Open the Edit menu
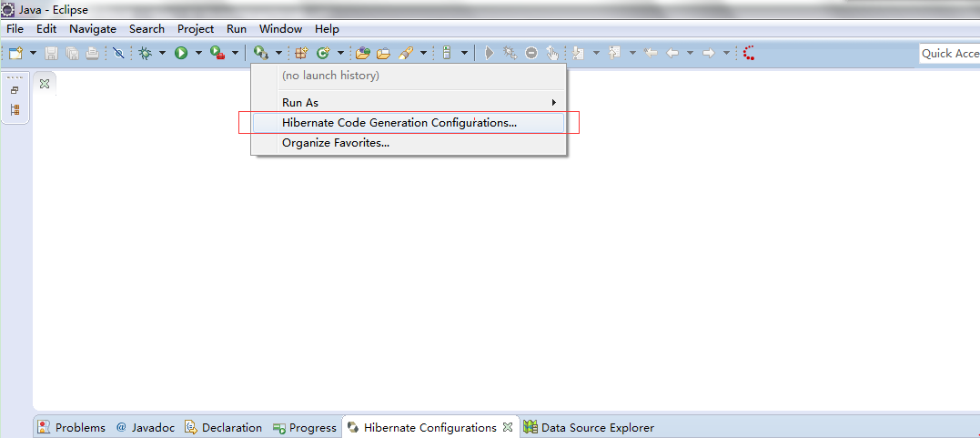Image resolution: width=980 pixels, height=438 pixels. [x=46, y=29]
